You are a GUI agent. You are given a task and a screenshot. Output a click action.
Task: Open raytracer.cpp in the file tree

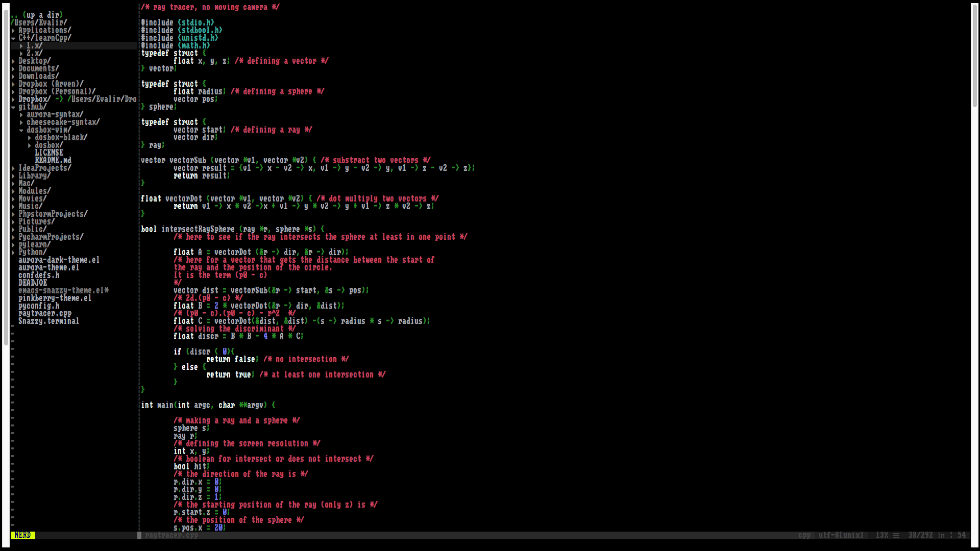click(x=45, y=314)
